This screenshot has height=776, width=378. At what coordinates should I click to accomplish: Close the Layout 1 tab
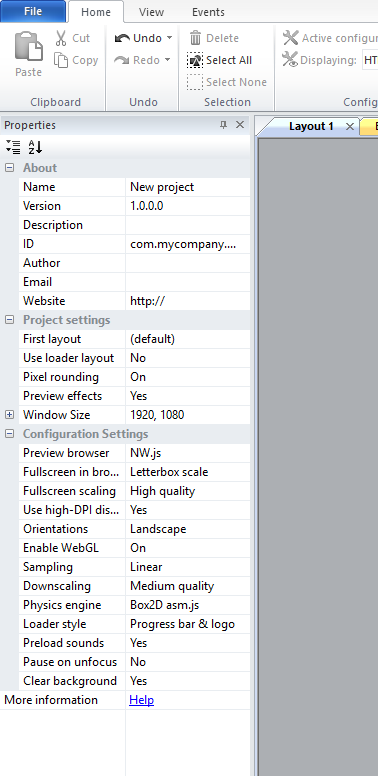click(x=350, y=127)
